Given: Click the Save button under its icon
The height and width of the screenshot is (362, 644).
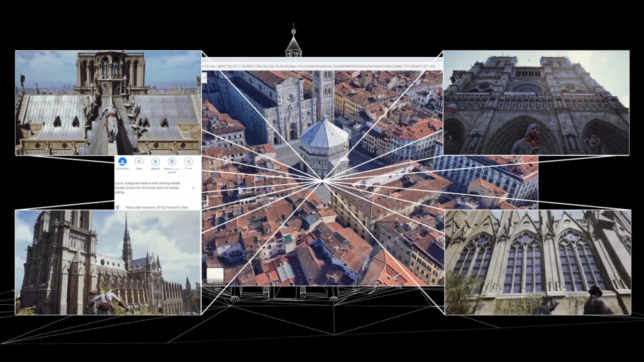Looking at the screenshot, I should [139, 168].
